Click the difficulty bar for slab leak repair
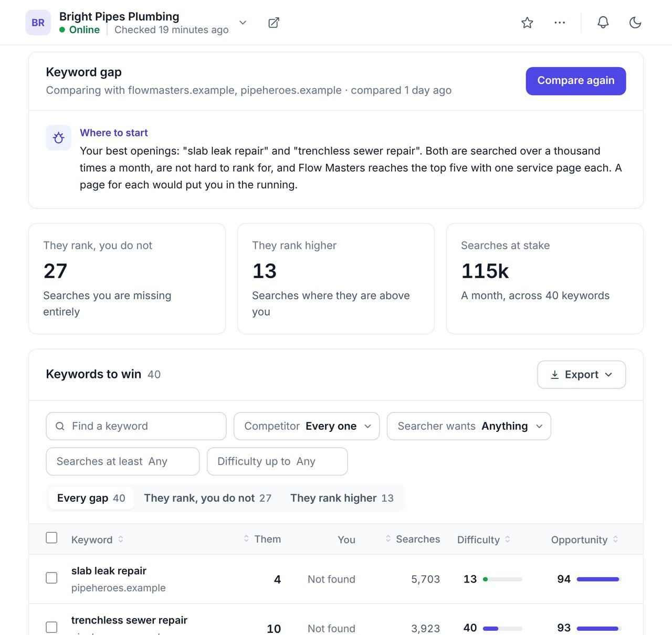The width and height of the screenshot is (672, 635). pyautogui.click(x=502, y=579)
